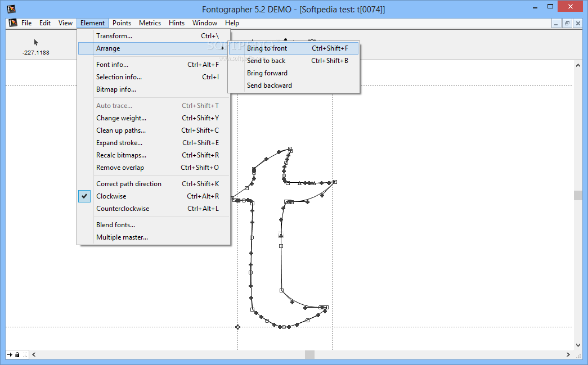Select Correct path direction

pos(154,183)
